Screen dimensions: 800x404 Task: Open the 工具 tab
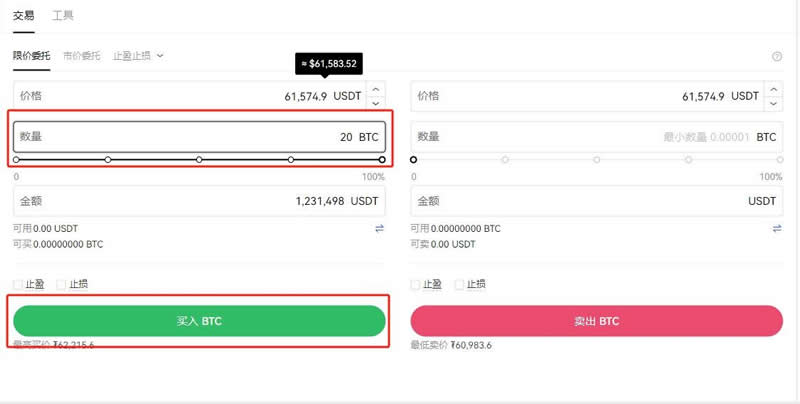click(63, 16)
